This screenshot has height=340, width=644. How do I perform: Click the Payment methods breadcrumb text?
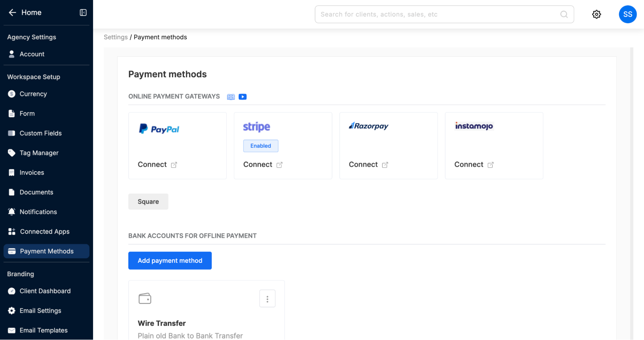click(160, 37)
